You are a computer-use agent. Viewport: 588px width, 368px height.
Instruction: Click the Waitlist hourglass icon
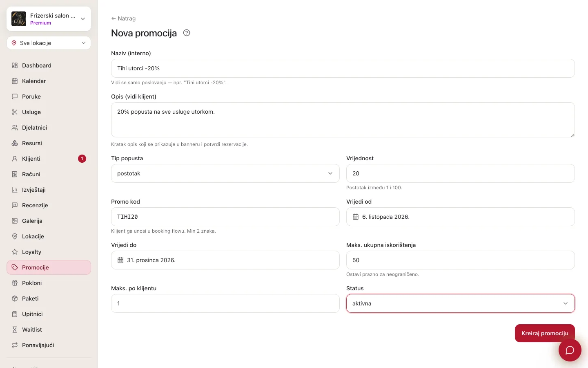[x=15, y=330]
